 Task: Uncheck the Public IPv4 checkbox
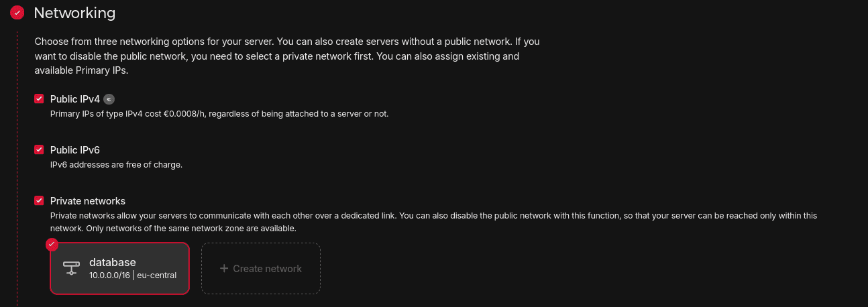click(39, 99)
